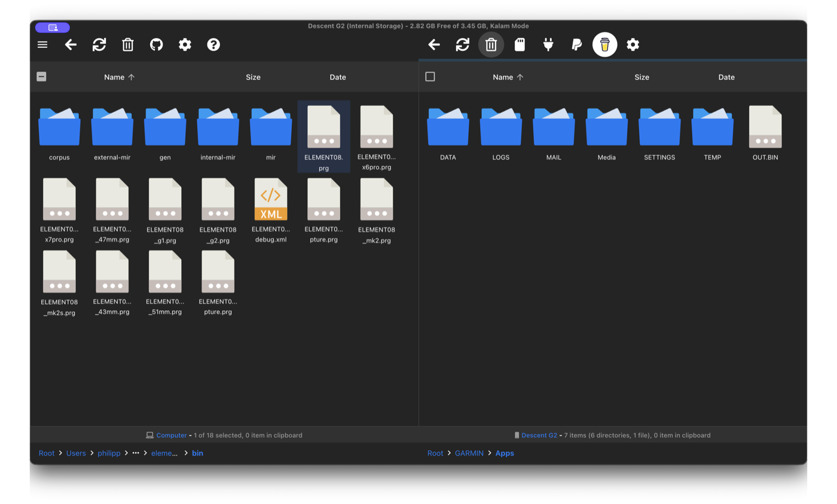Viewport: 837px width, 504px height.
Task: Go to Root in computer pane breadcrumb
Action: coord(47,453)
